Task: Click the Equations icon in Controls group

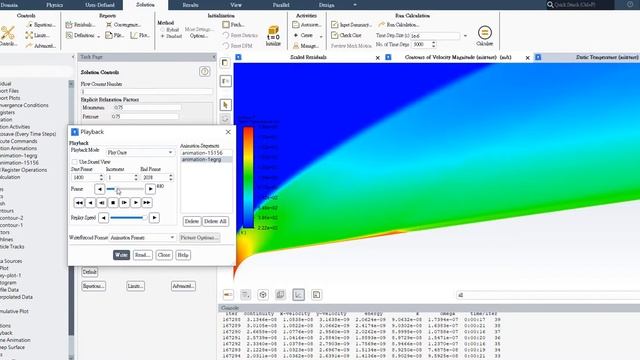Action: [41, 25]
